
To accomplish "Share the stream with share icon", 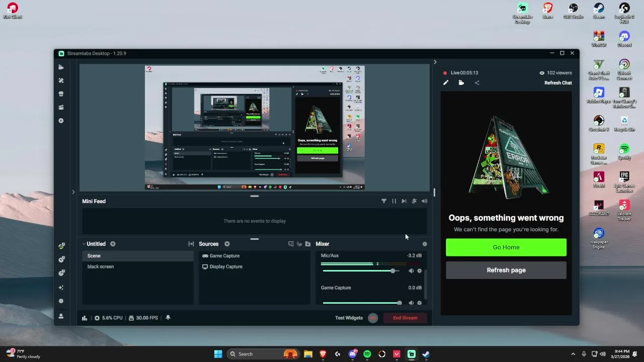I will pos(477,83).
